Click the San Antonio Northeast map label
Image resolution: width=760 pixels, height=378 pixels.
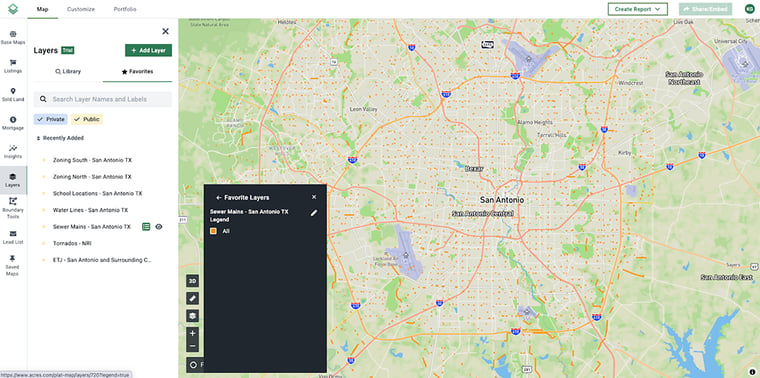coord(684,78)
